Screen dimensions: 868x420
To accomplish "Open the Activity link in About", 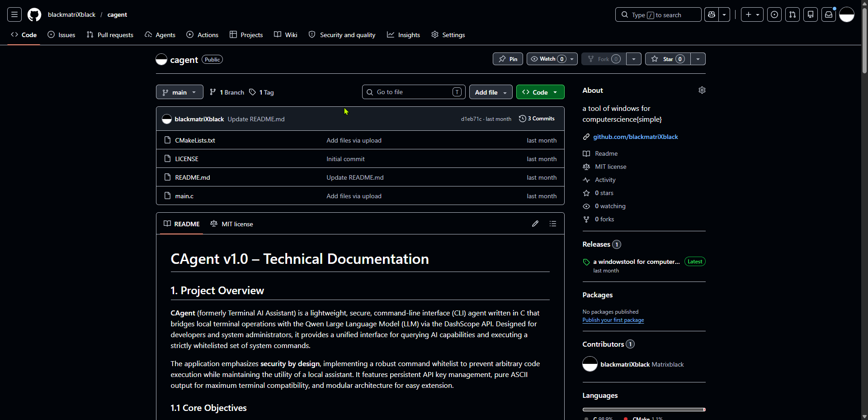I will [605, 180].
